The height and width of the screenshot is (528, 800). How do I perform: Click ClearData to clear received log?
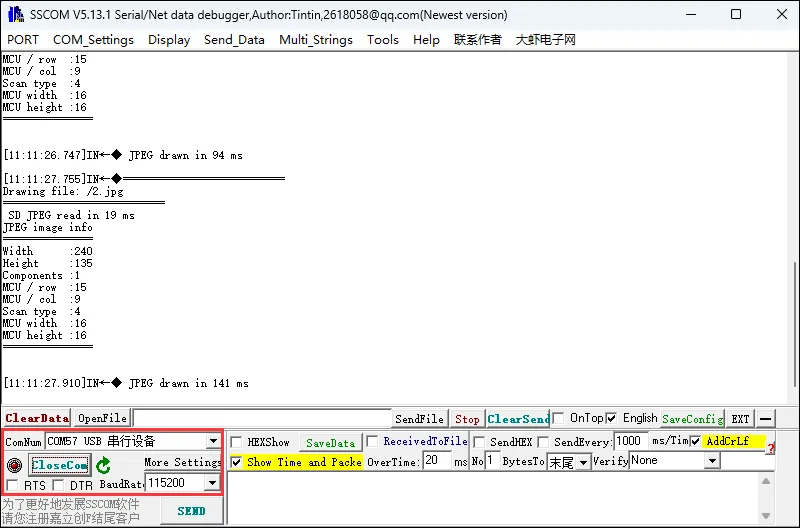click(x=36, y=418)
